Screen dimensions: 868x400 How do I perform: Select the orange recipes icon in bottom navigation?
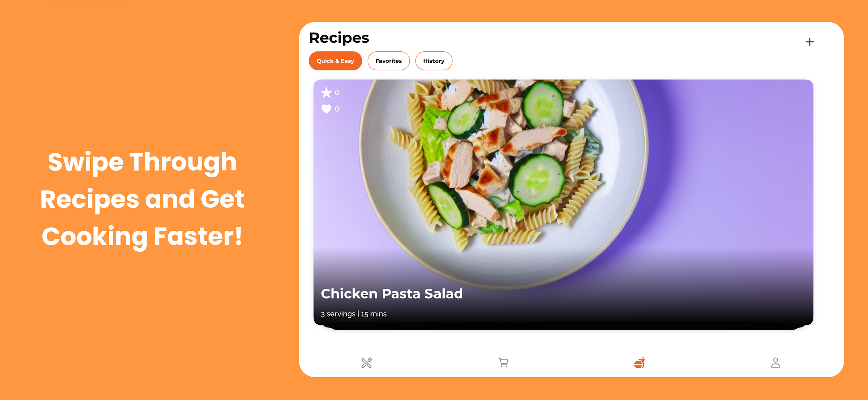(639, 363)
